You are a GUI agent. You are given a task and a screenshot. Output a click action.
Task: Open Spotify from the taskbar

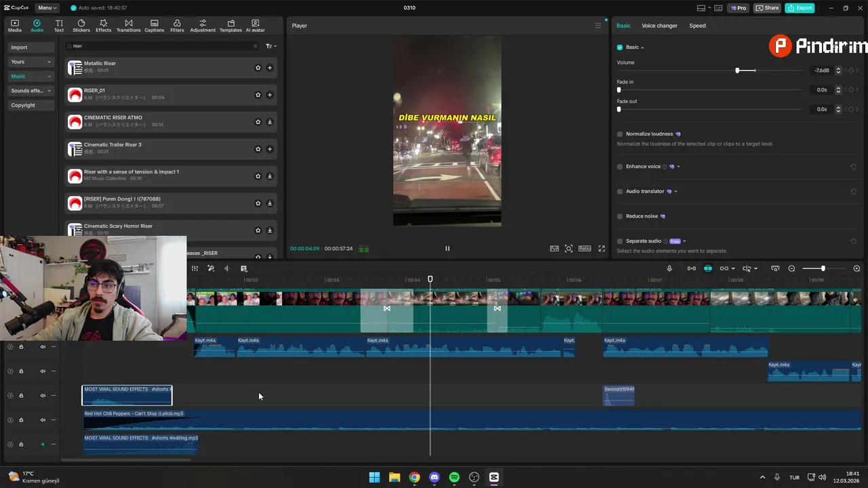point(454,477)
